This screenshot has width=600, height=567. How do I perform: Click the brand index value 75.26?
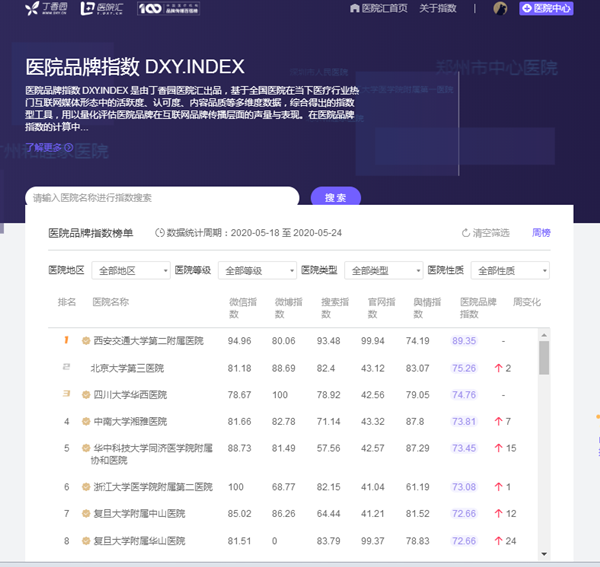point(464,368)
